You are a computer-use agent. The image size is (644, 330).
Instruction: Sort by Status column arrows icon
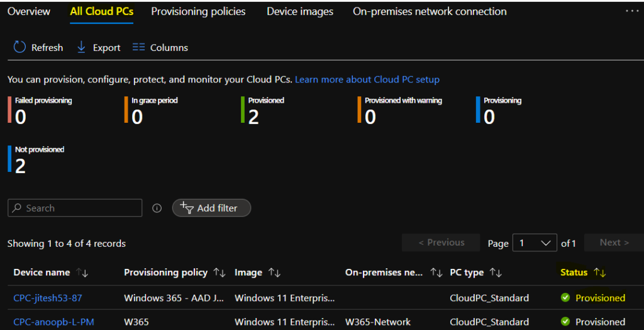(x=599, y=273)
